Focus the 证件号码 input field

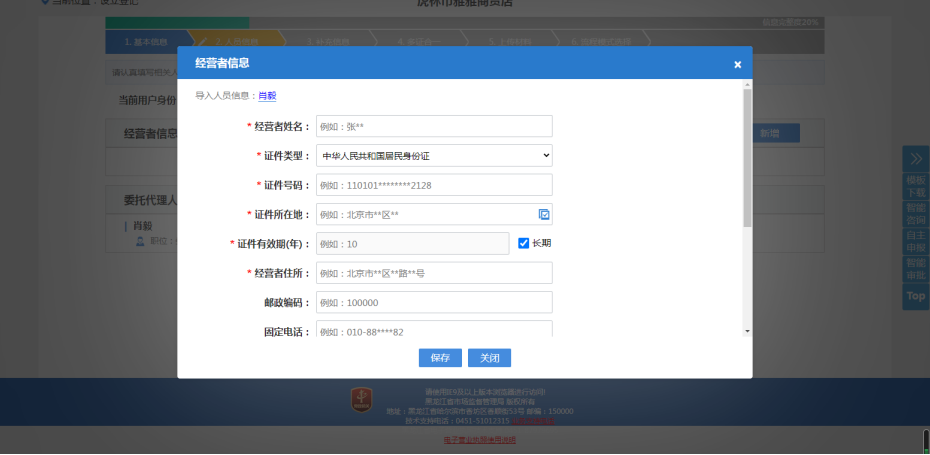point(434,185)
